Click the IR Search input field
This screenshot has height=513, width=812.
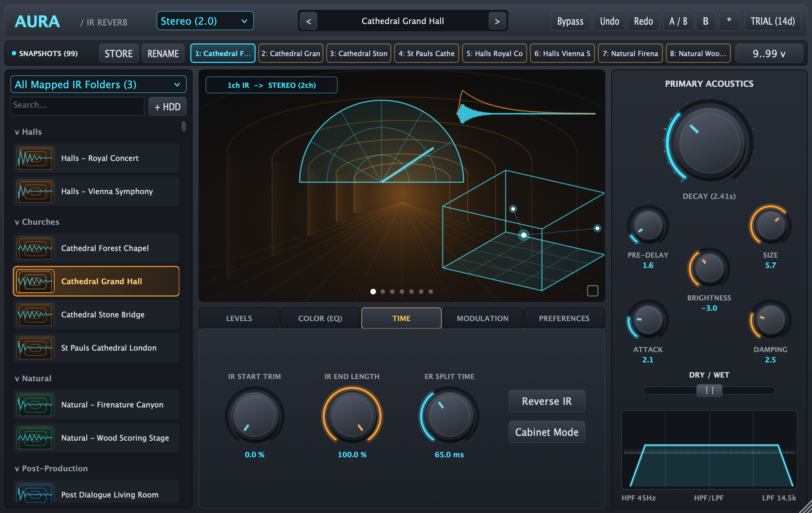[78, 106]
